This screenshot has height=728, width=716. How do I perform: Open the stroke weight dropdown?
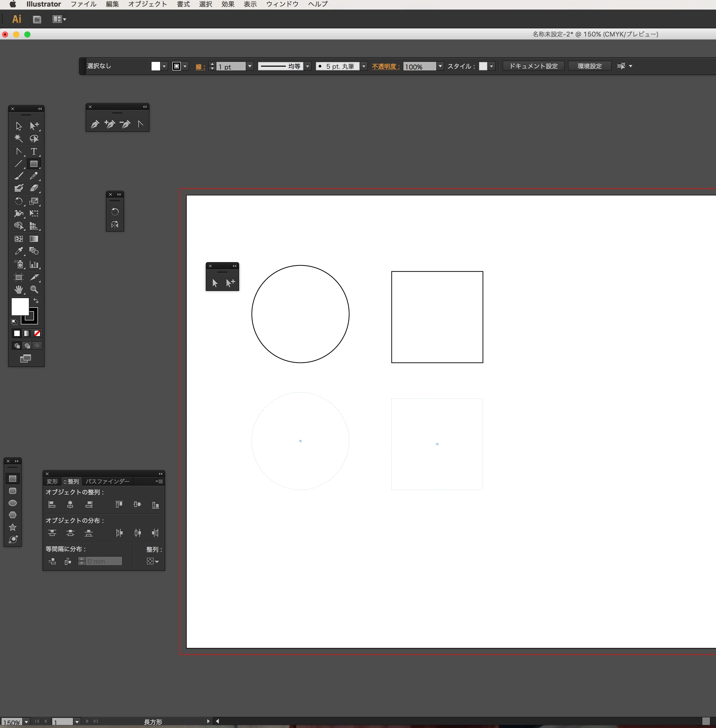tap(250, 66)
